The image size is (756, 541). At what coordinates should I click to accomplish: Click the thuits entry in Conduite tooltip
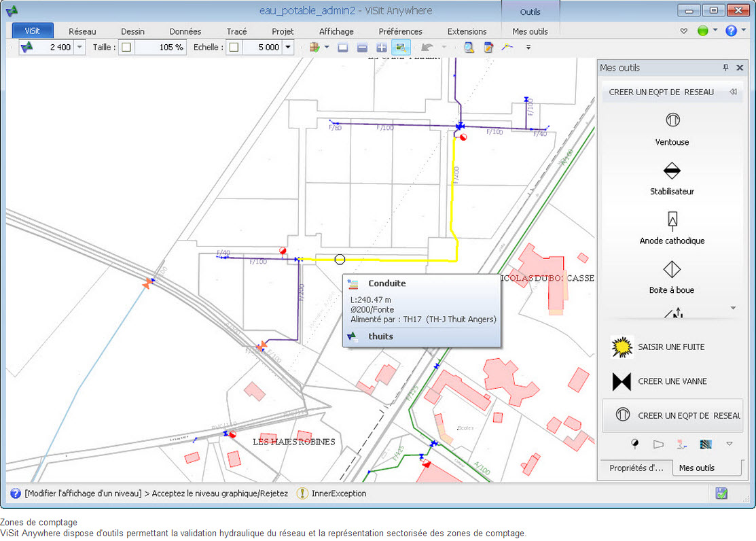pos(381,336)
